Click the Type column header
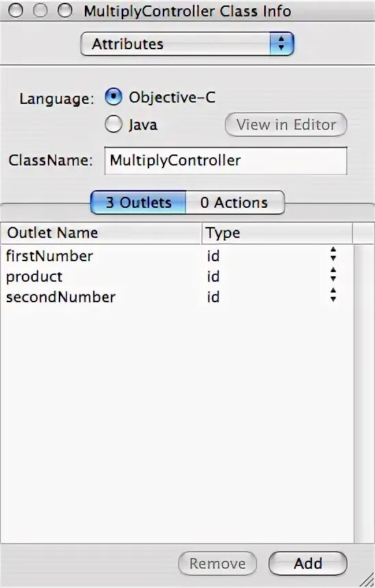 [277, 233]
